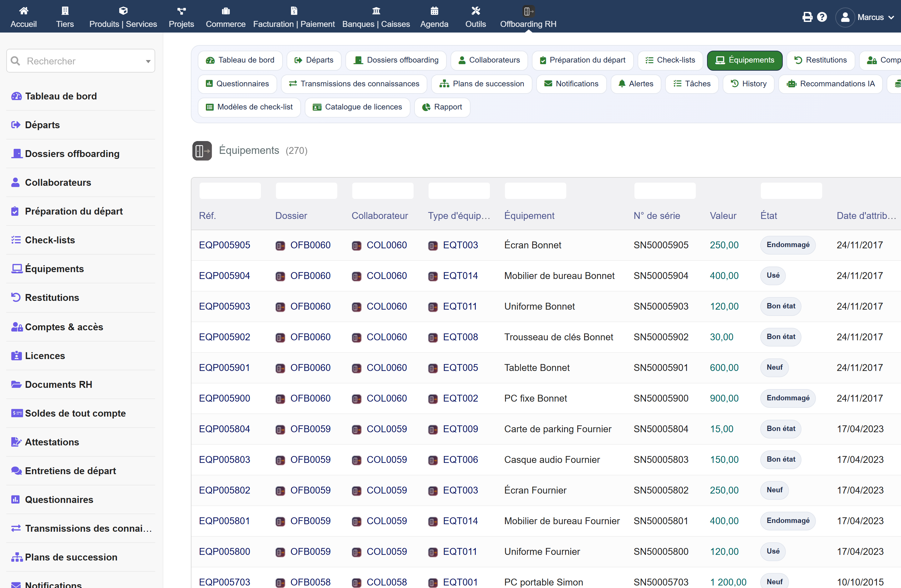Viewport: 901px width, 588px height.
Task: Click Dossiers offboarding door icon in sidebar
Action: [x=17, y=154]
